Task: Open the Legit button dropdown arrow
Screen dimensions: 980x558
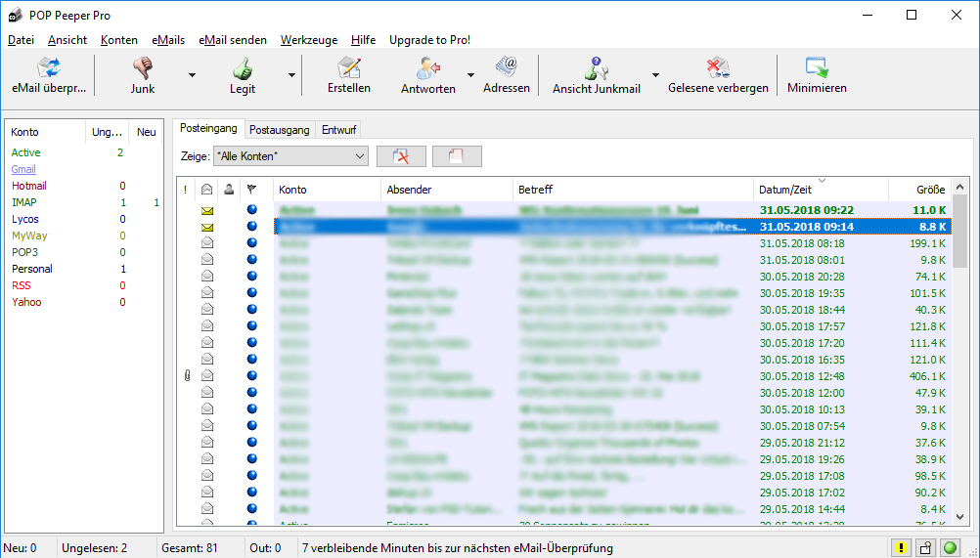Action: click(x=291, y=75)
